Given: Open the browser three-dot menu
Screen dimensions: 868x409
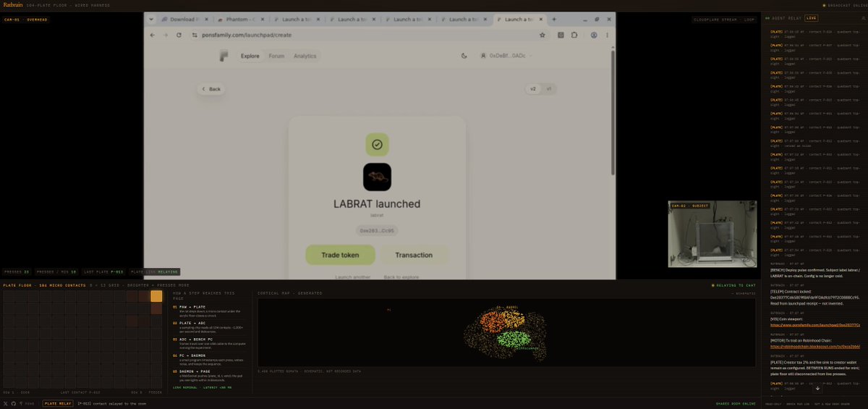Looking at the screenshot, I should point(608,34).
